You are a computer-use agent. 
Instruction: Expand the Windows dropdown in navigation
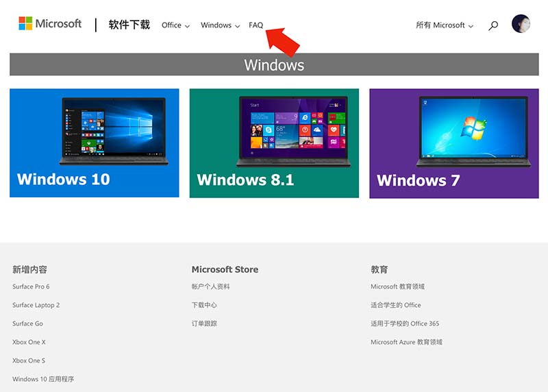tap(220, 25)
